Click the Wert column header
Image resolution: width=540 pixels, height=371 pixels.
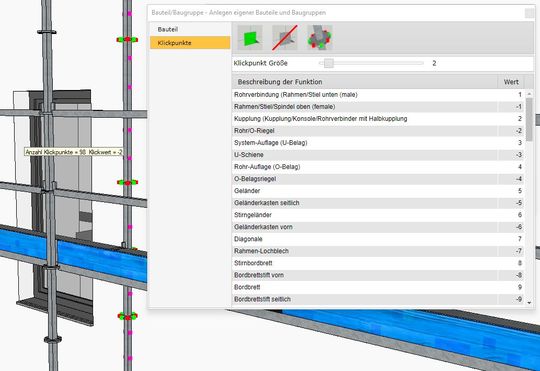(x=511, y=82)
